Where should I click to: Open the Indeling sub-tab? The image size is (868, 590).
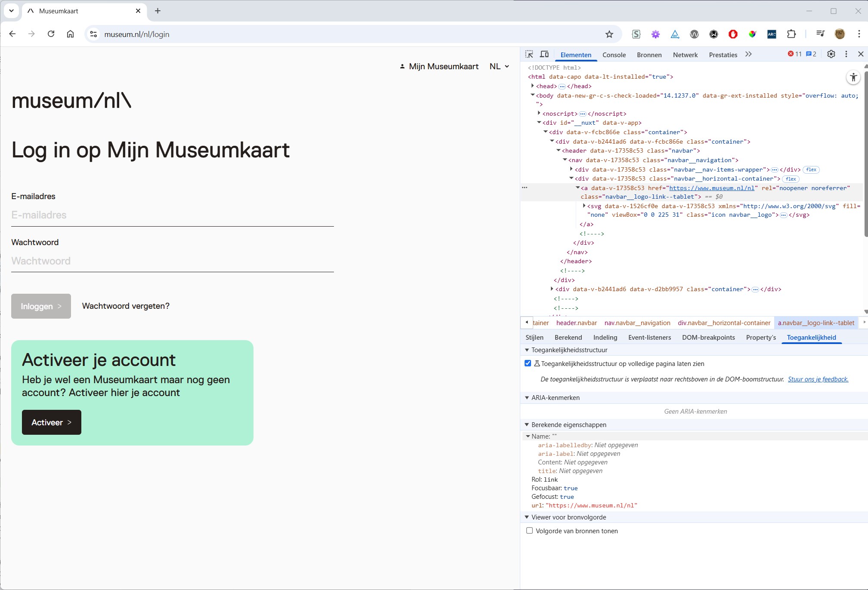pos(605,337)
